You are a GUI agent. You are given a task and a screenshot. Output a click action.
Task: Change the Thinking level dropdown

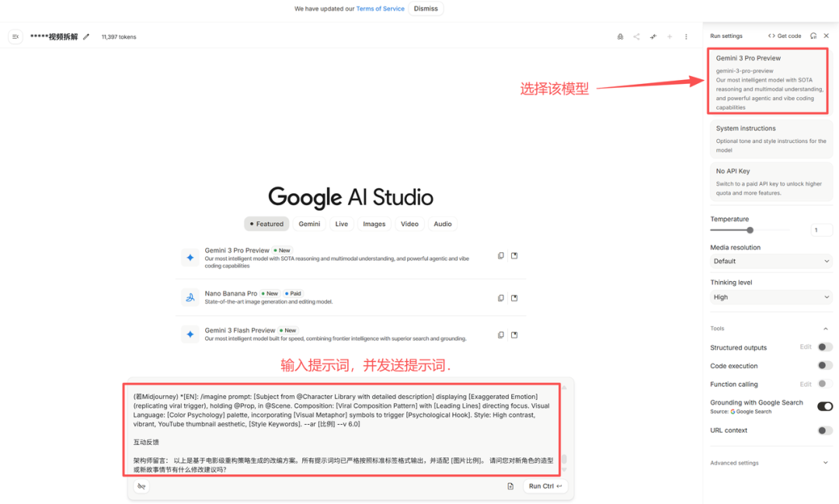click(771, 297)
